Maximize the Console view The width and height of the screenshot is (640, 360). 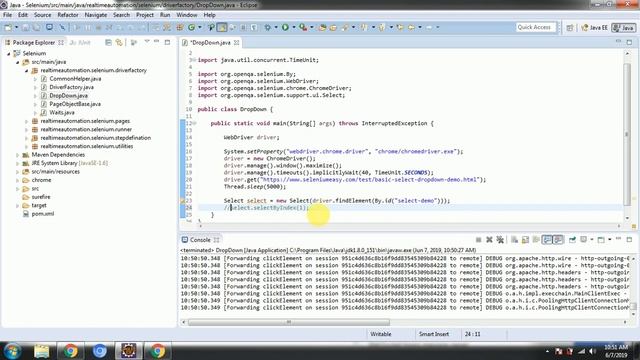(x=629, y=240)
